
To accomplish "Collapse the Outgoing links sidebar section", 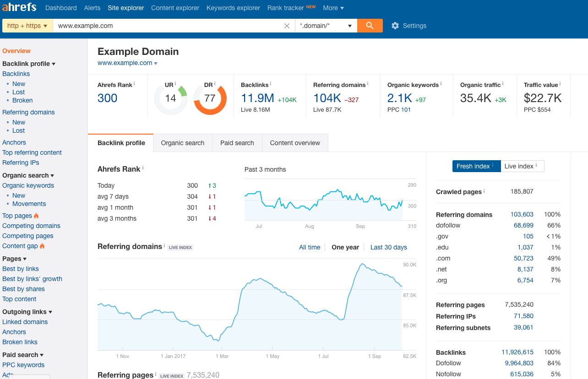I will point(50,312).
